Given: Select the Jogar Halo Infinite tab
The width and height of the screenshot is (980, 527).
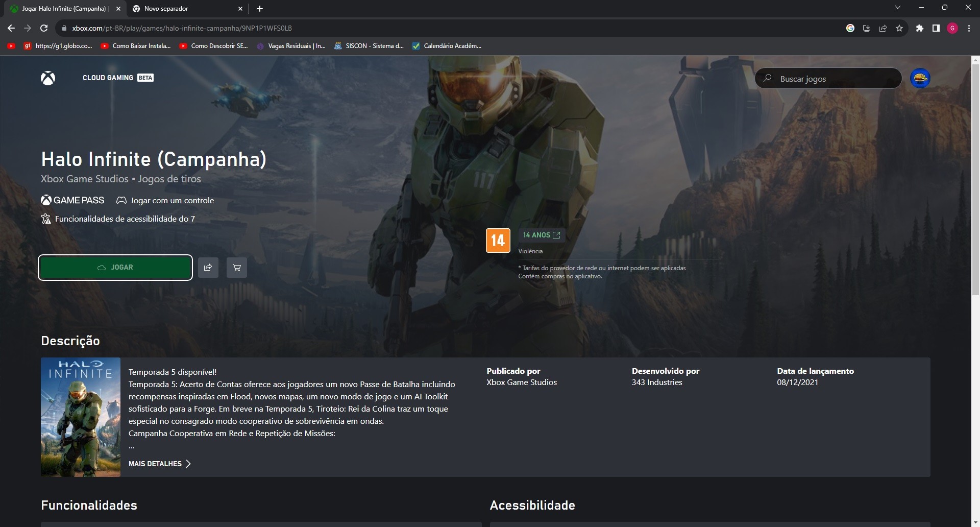Looking at the screenshot, I should 64,9.
